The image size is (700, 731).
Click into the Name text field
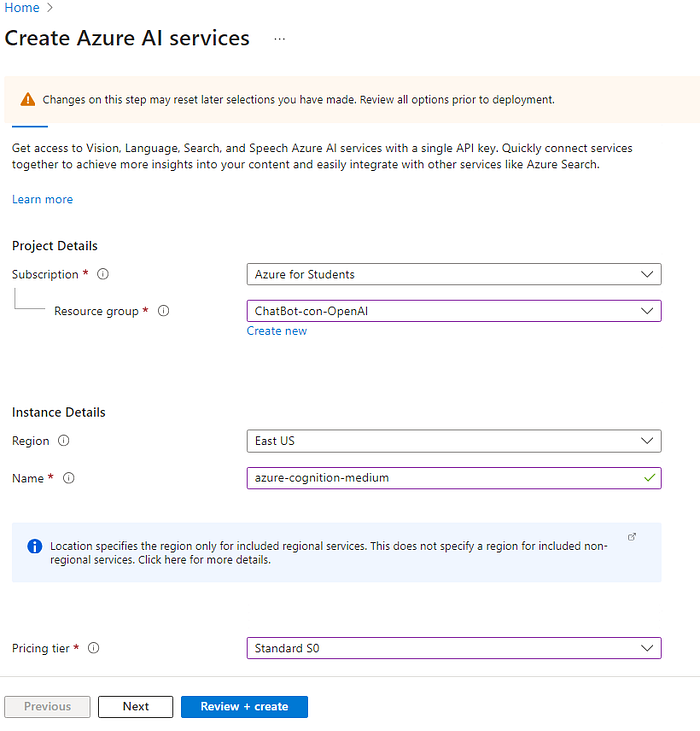[440, 478]
